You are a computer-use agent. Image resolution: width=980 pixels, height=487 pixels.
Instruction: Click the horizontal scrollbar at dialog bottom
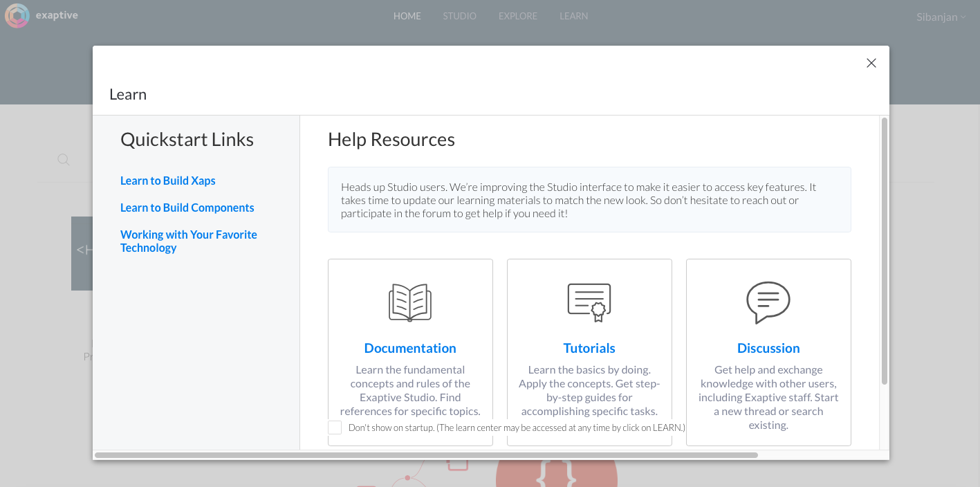426,455
